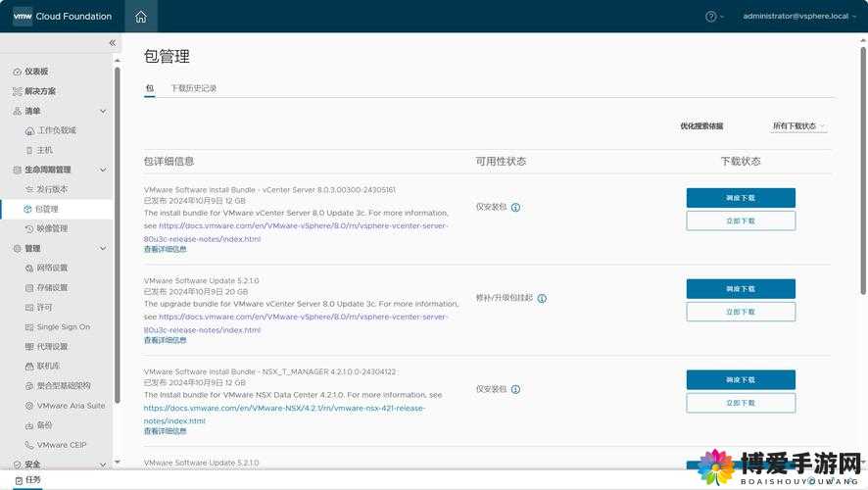Switch to 下载历史记录 tab
The height and width of the screenshot is (490, 868).
click(193, 88)
